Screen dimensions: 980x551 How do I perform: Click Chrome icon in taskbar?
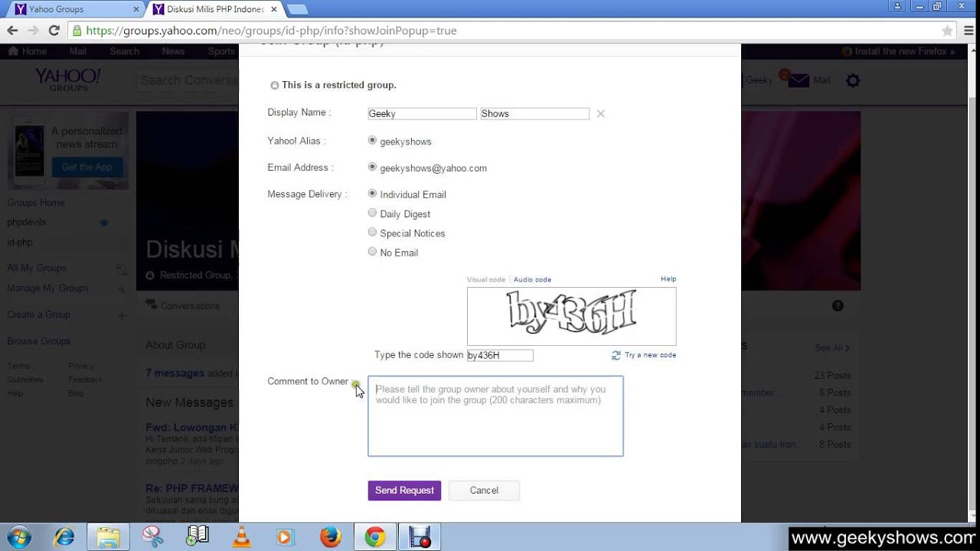pos(375,536)
